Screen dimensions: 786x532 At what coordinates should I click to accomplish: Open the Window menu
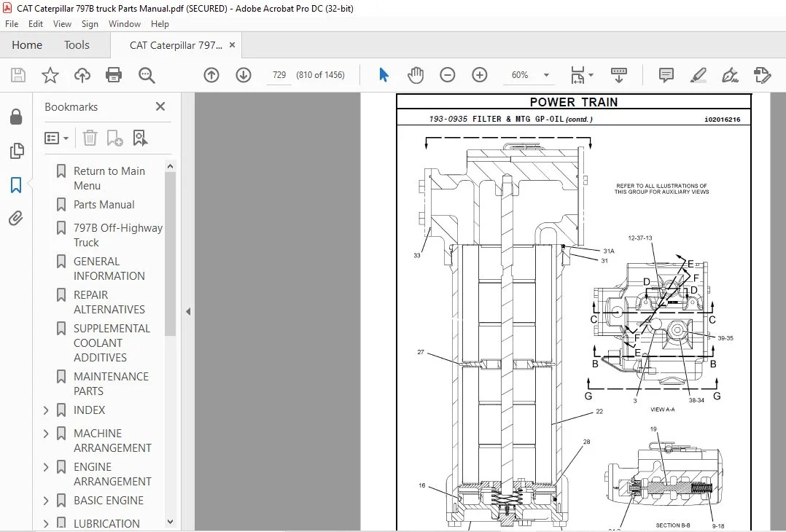pos(124,23)
